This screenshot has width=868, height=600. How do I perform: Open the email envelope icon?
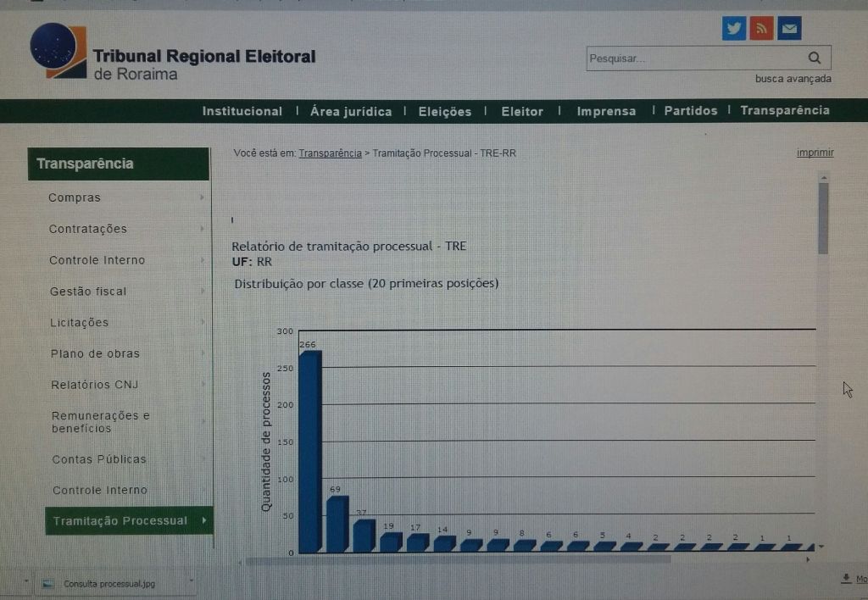[x=789, y=29]
